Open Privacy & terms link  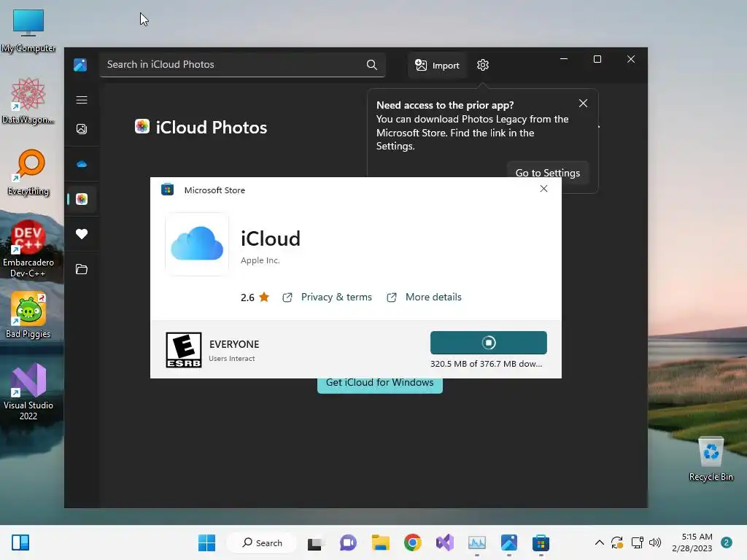coord(336,297)
